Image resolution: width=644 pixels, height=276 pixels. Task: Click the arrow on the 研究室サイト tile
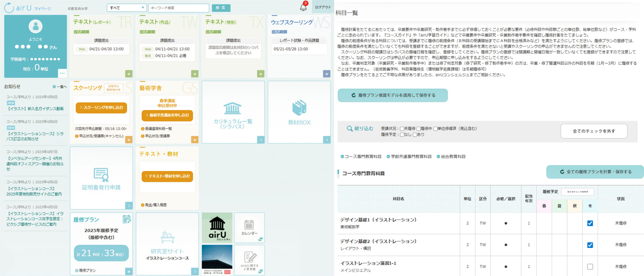pos(195,272)
